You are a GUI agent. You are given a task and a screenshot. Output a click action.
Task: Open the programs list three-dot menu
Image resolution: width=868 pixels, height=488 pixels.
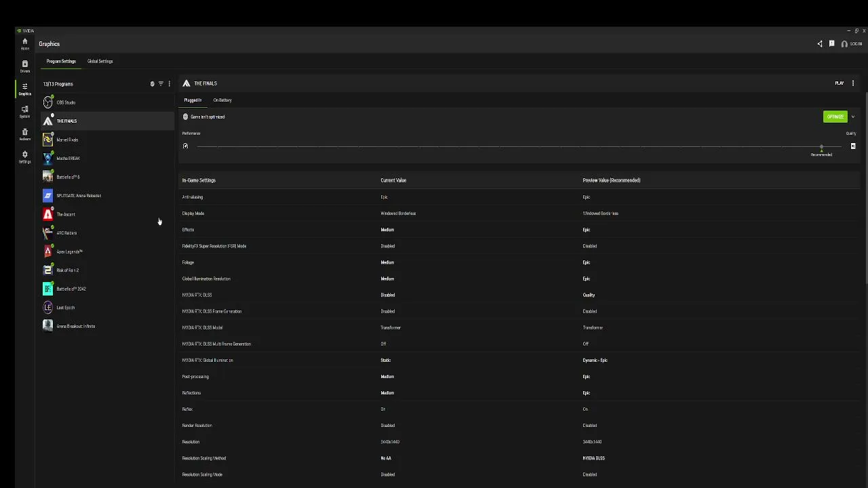point(170,84)
